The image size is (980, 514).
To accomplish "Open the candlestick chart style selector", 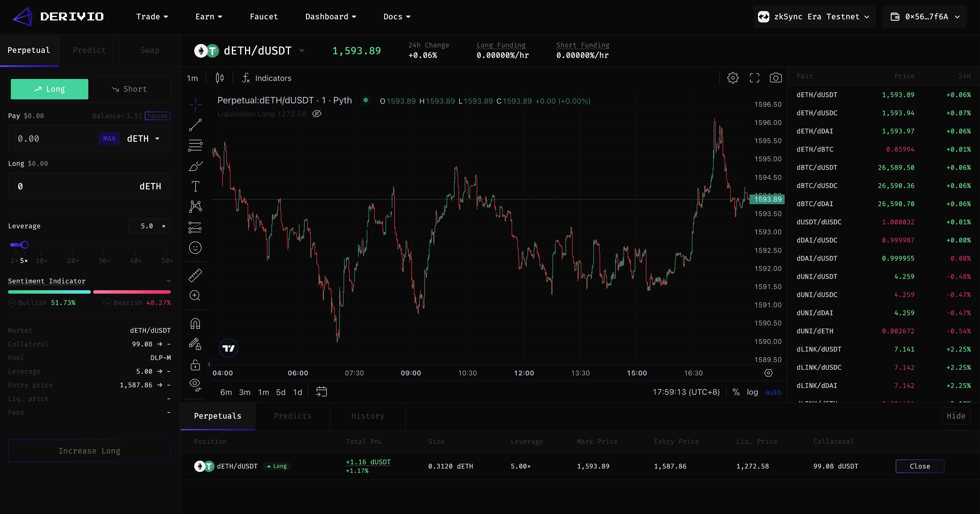I will coord(219,78).
